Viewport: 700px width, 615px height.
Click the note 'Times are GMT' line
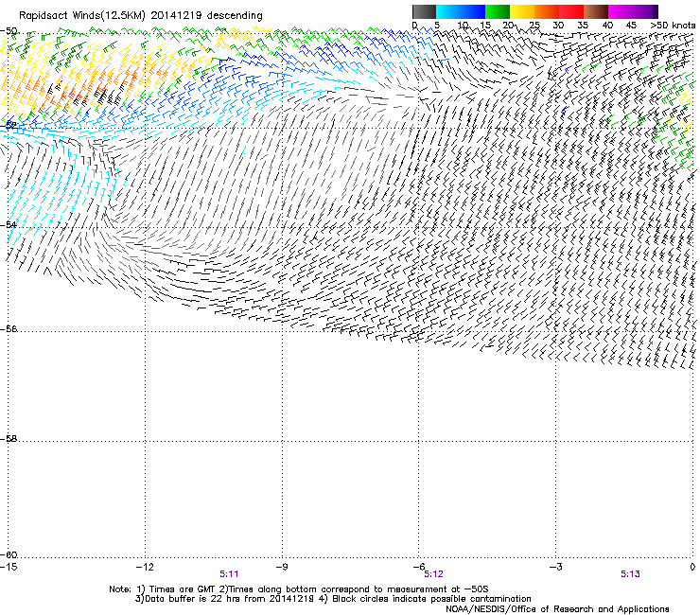[x=299, y=589]
